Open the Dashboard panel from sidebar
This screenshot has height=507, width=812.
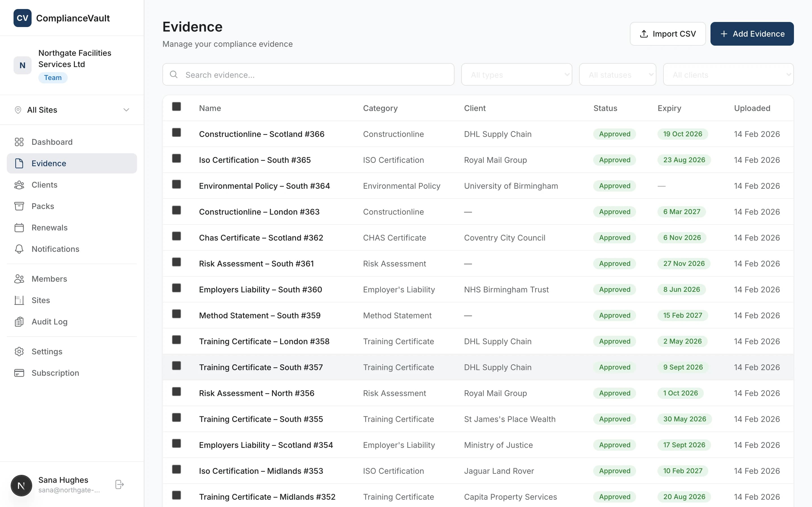pyautogui.click(x=52, y=142)
